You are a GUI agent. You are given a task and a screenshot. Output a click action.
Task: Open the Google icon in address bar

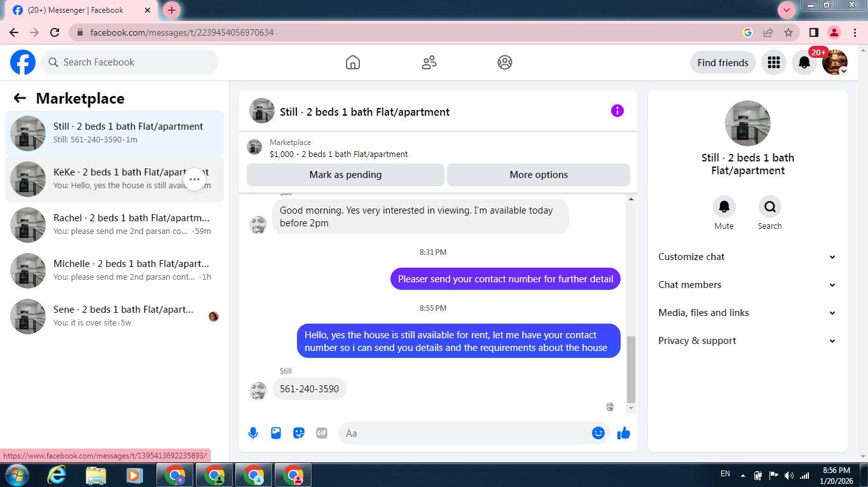(x=748, y=32)
